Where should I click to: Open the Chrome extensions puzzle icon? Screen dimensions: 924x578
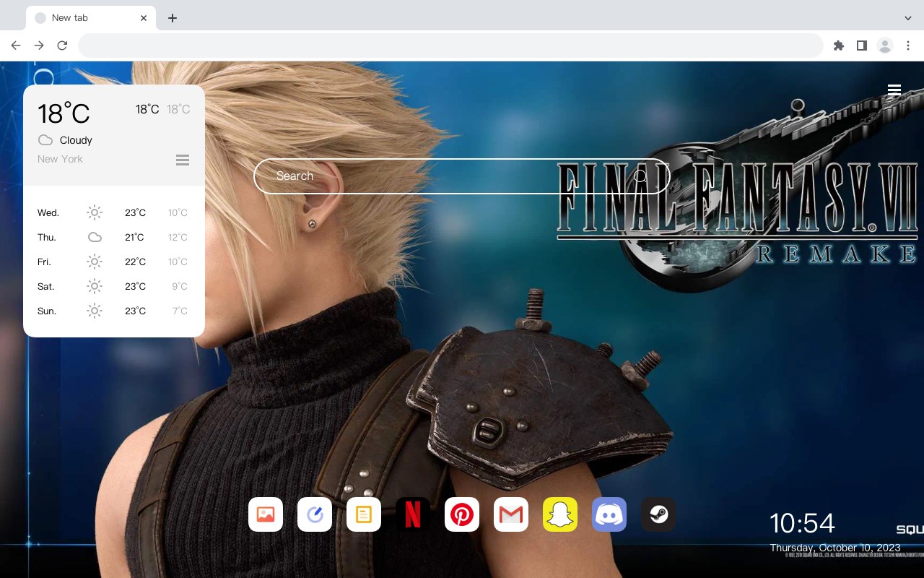point(838,46)
